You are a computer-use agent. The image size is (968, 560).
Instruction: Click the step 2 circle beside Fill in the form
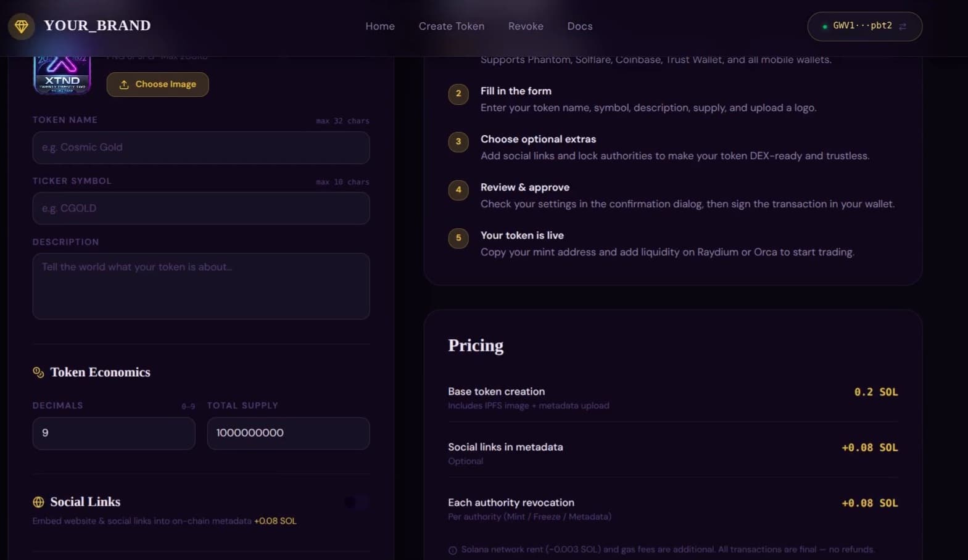point(458,94)
